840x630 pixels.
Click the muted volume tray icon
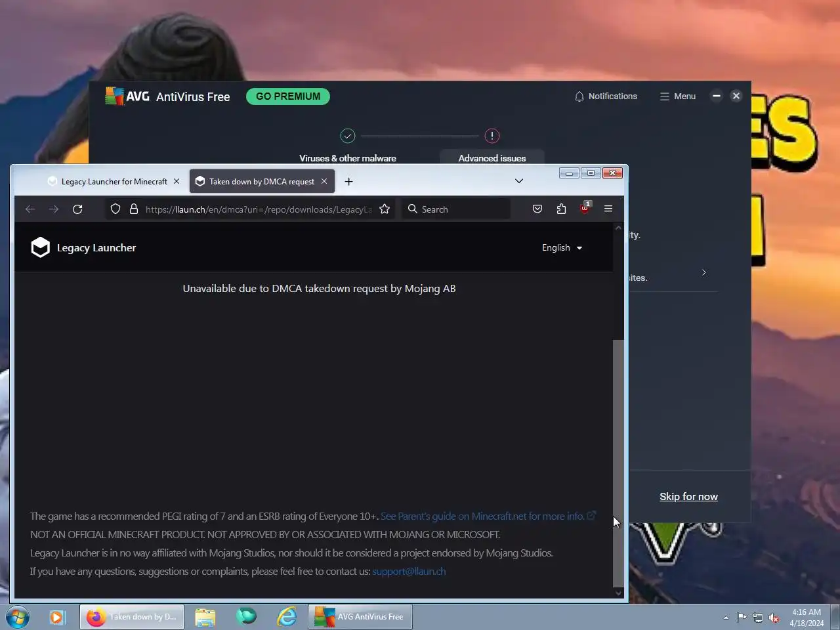[x=774, y=618]
